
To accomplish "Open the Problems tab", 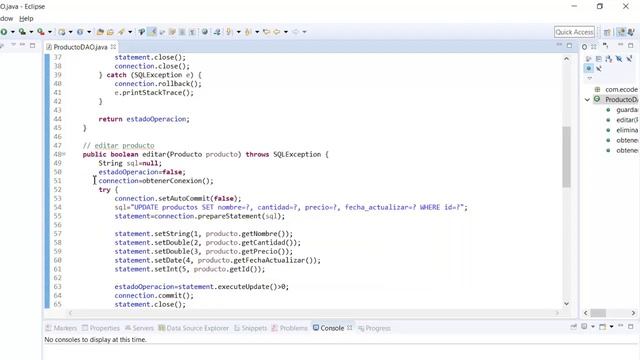I will click(x=289, y=328).
